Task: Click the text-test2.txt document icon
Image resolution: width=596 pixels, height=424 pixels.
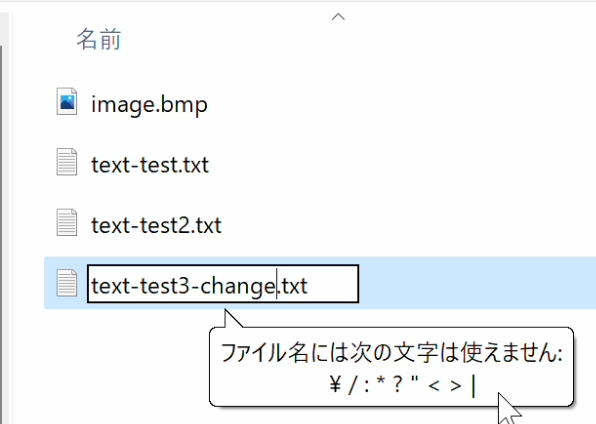Action: (x=67, y=222)
